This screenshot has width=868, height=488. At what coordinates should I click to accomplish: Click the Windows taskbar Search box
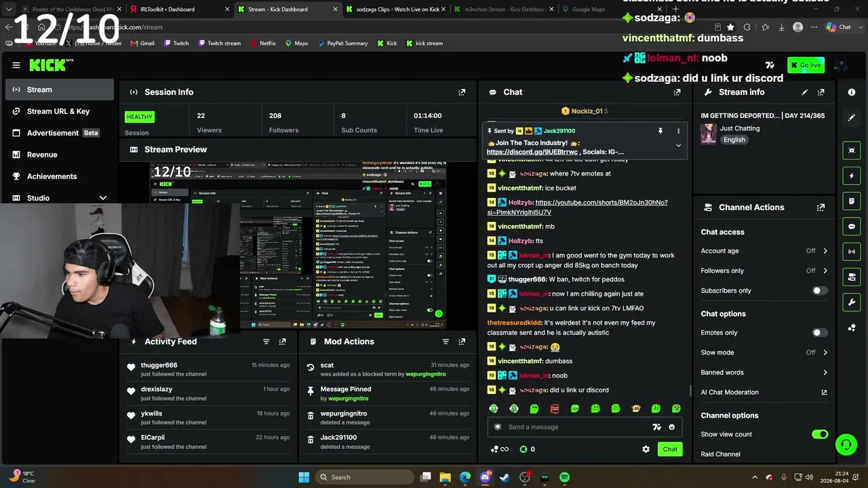coord(364,477)
